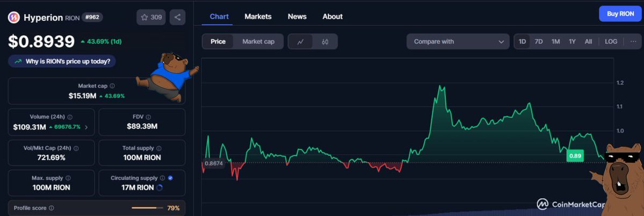Click the verified checkmark badge by Circulating supply
Screen dimensions: 644x216
pos(170,178)
